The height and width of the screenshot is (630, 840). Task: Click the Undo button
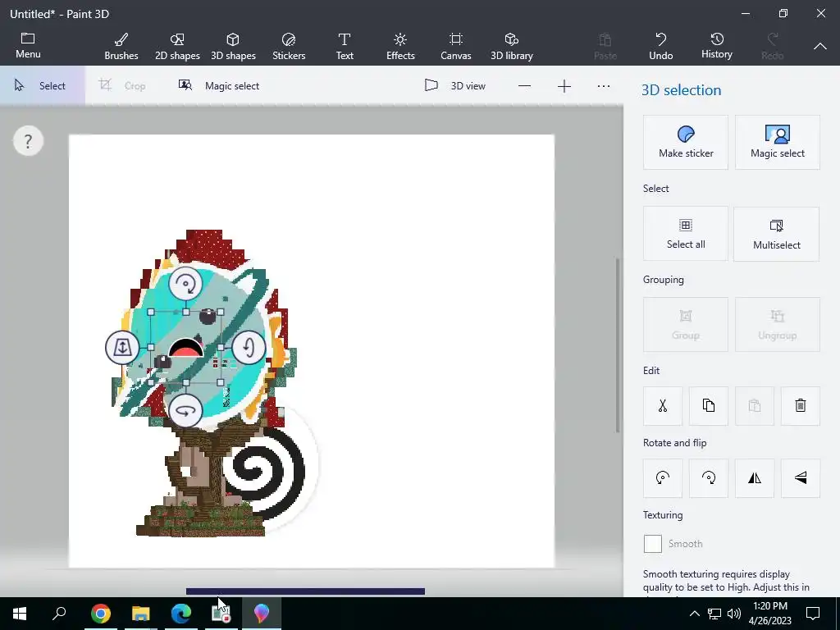click(660, 47)
